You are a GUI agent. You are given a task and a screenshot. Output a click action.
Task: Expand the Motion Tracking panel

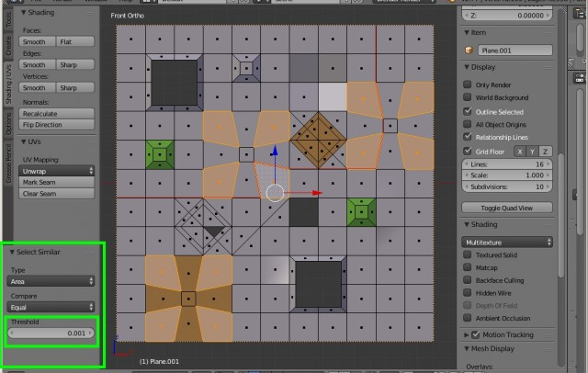467,334
